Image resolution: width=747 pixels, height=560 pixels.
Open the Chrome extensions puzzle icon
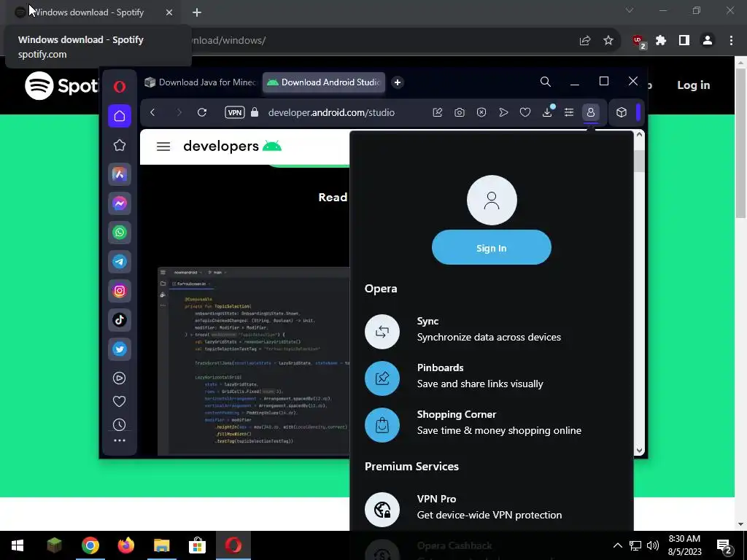[661, 41]
